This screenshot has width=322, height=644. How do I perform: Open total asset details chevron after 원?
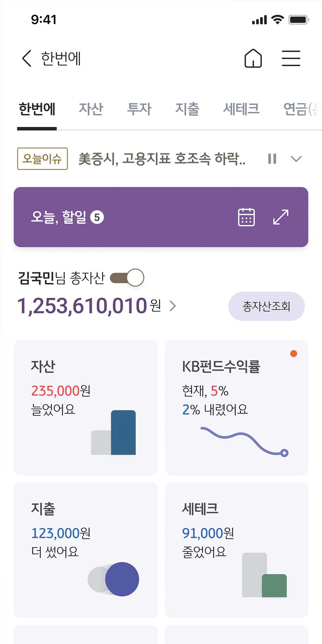coord(173,306)
